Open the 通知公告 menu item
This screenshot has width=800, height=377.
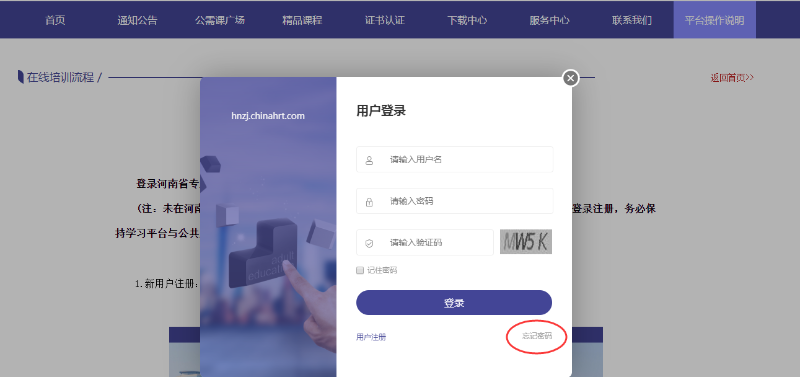(137, 20)
